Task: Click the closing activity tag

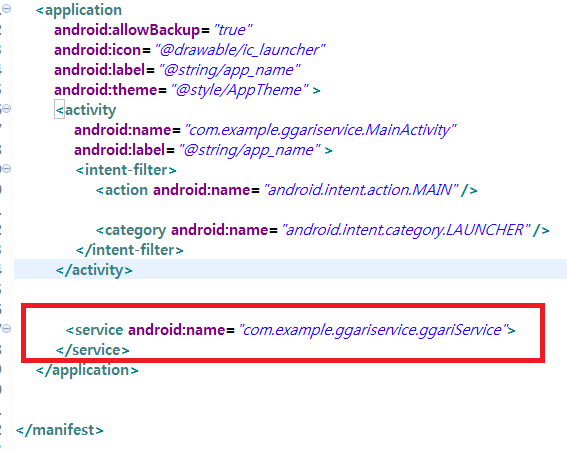Action: (x=94, y=270)
